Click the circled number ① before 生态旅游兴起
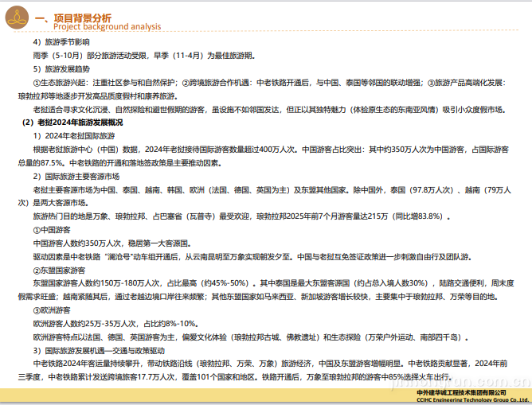 point(37,82)
